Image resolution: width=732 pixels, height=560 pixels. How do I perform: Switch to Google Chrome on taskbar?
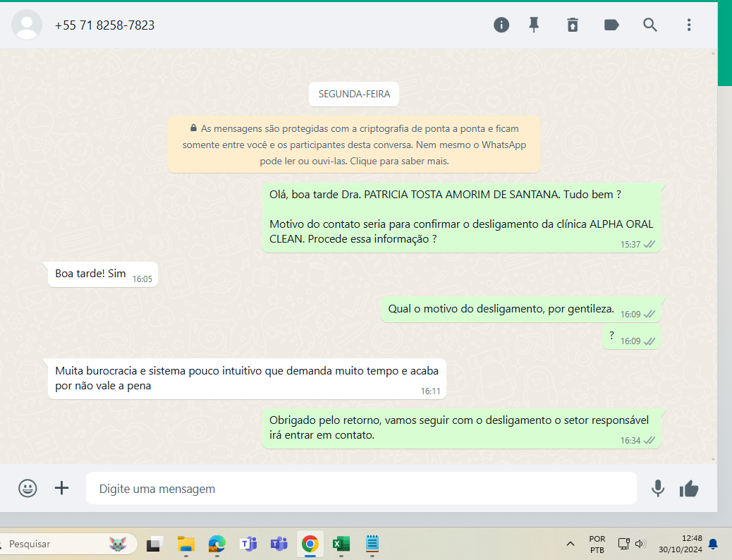coord(310,544)
